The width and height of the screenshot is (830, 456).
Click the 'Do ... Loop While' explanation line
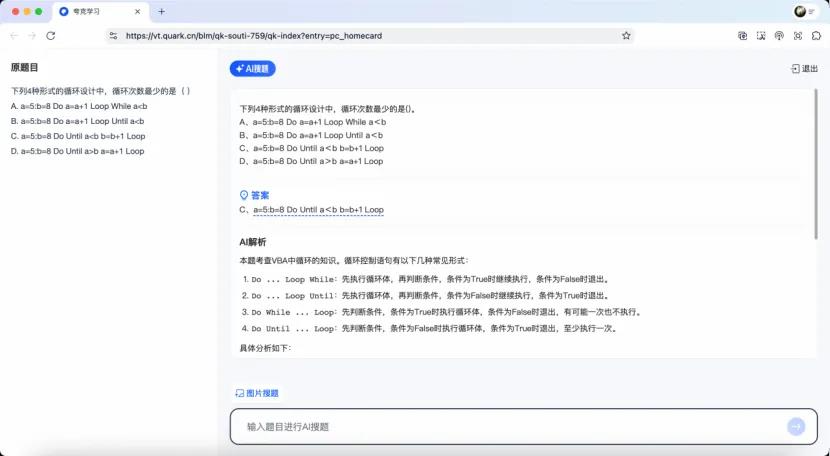(426, 279)
